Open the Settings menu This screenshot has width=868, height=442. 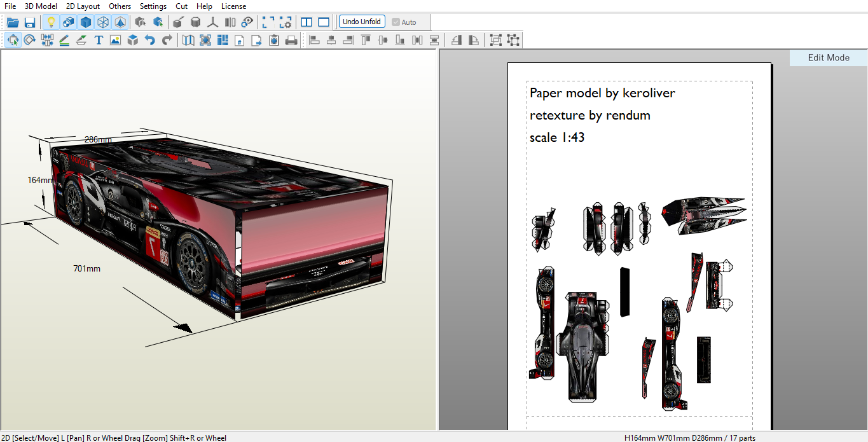153,6
